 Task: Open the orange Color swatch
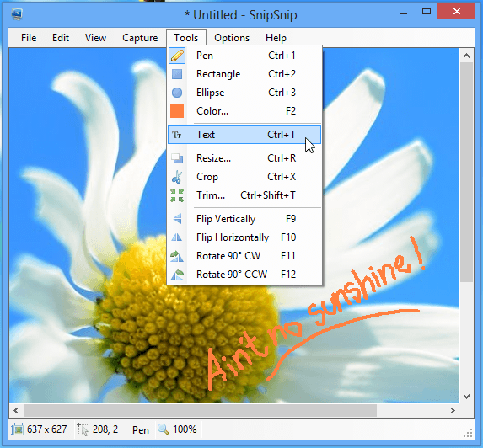pos(177,111)
